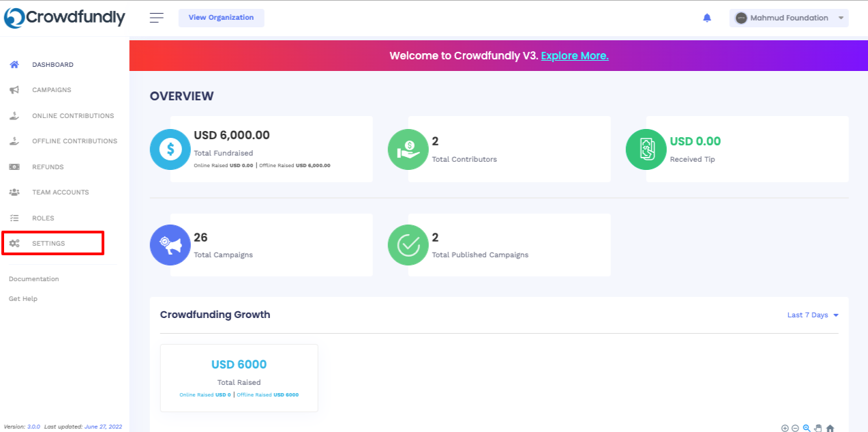Click the chart zoom out minus icon
Screen dimensions: 868x432
[795, 428]
